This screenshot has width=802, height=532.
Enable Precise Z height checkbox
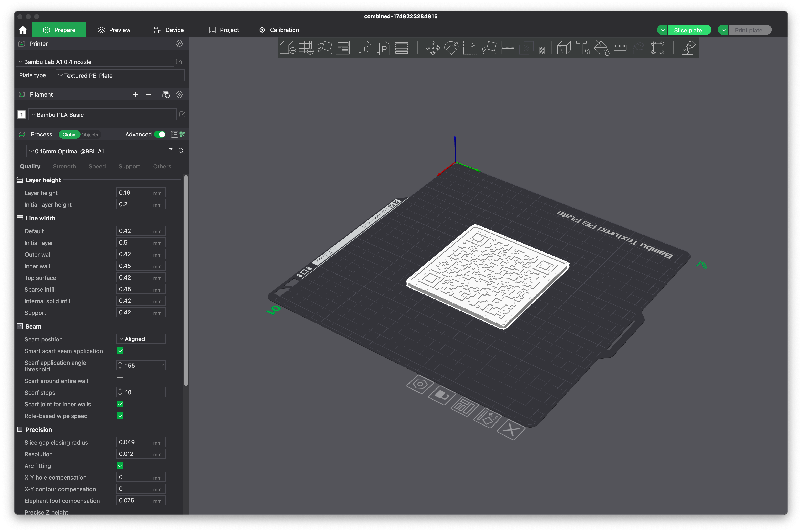(x=120, y=512)
